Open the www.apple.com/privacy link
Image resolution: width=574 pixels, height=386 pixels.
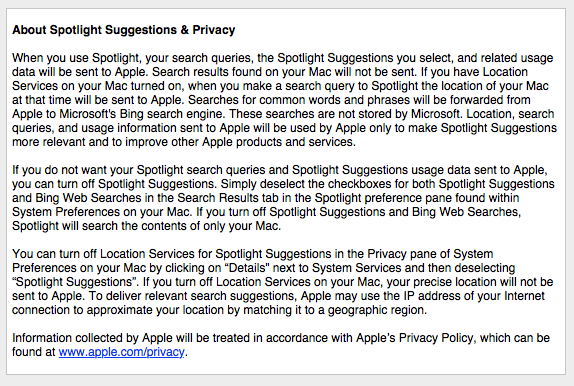(x=122, y=352)
